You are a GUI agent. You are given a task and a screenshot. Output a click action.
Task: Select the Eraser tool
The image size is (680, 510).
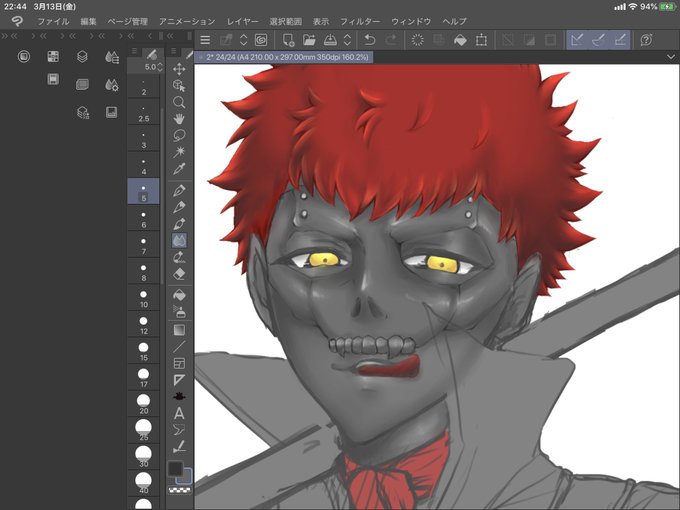pos(179,274)
